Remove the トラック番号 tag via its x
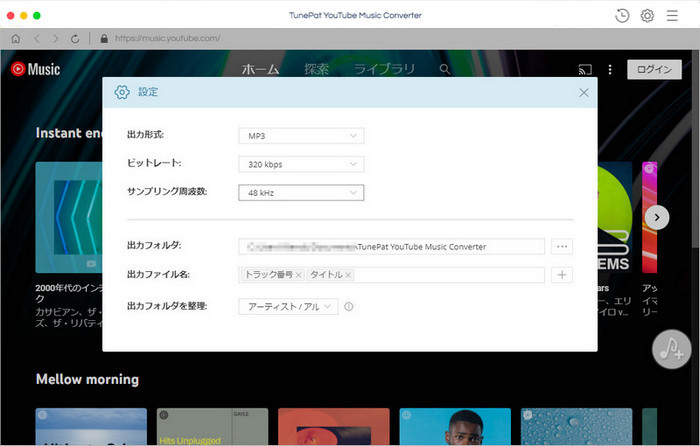This screenshot has width=700, height=446. point(299,275)
